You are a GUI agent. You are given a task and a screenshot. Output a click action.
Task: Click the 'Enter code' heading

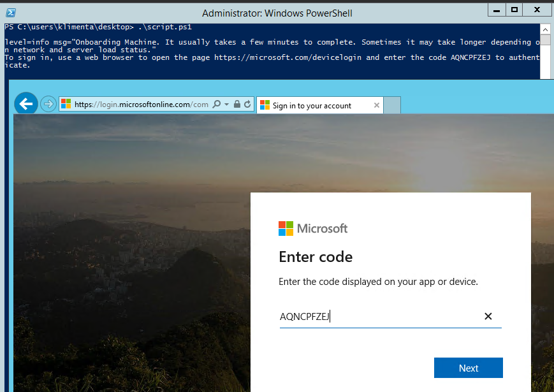[x=316, y=257]
